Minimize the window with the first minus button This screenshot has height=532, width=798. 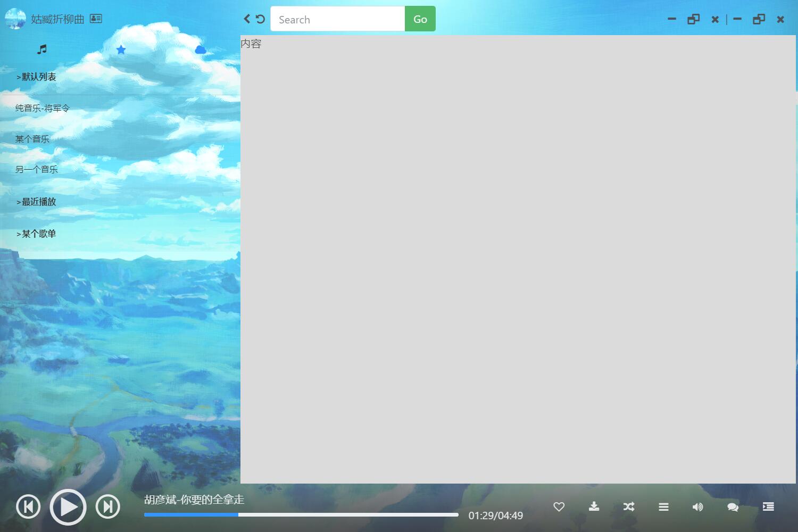(x=672, y=19)
